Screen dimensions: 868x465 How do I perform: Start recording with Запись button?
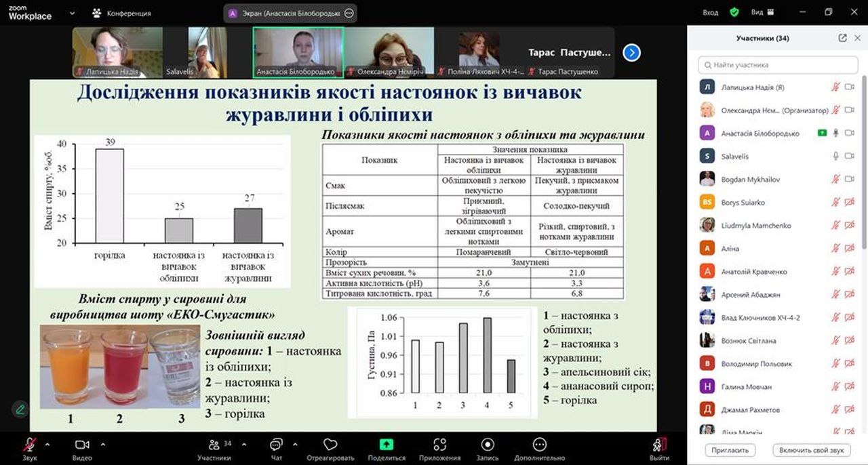pyautogui.click(x=488, y=449)
